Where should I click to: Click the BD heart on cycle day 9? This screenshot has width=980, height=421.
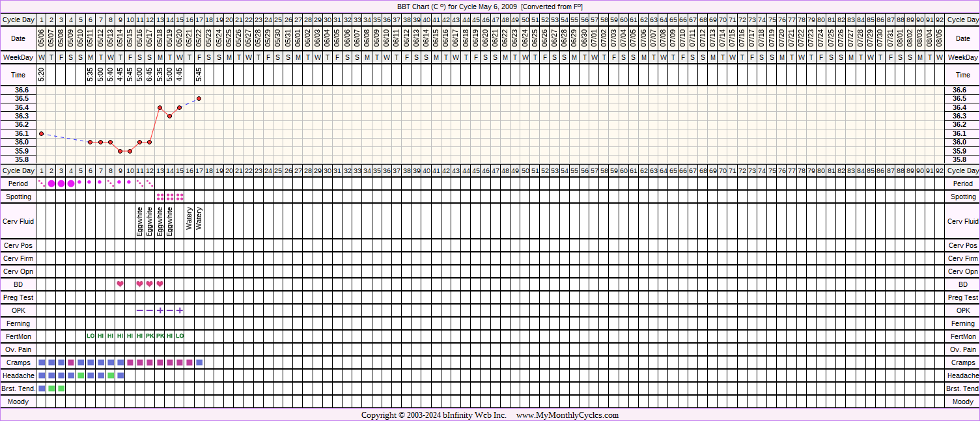point(120,284)
